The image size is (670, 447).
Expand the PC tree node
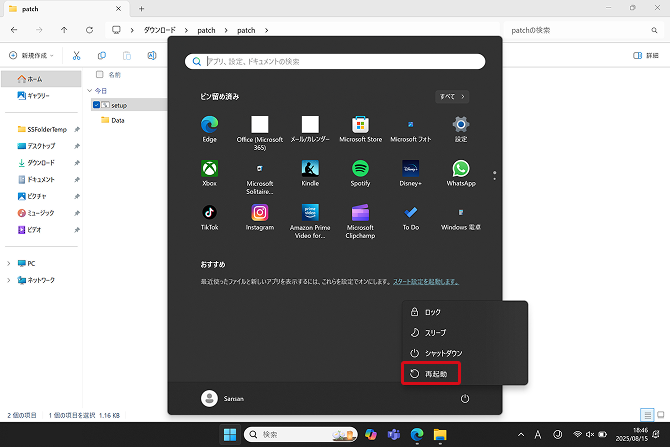(9, 264)
